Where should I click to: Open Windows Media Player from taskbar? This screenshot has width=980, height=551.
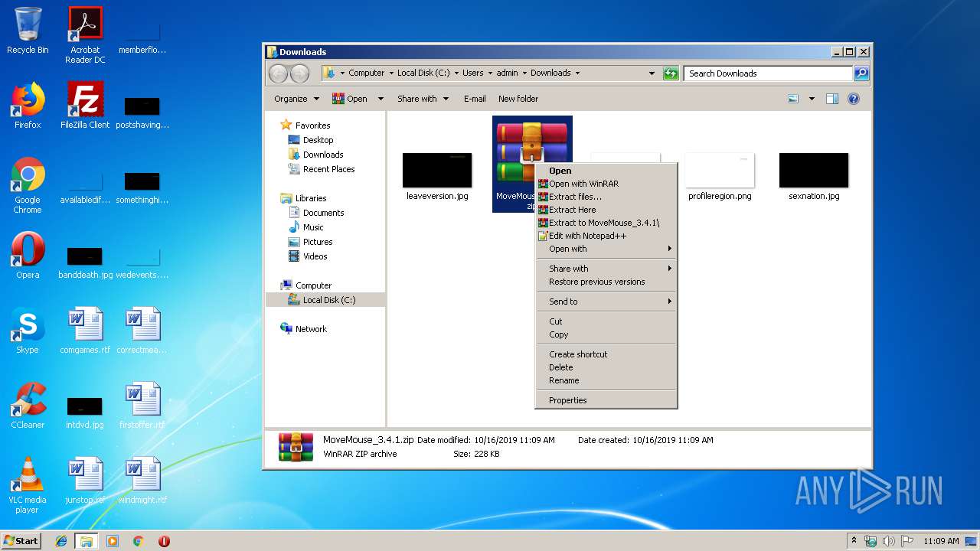pyautogui.click(x=113, y=541)
